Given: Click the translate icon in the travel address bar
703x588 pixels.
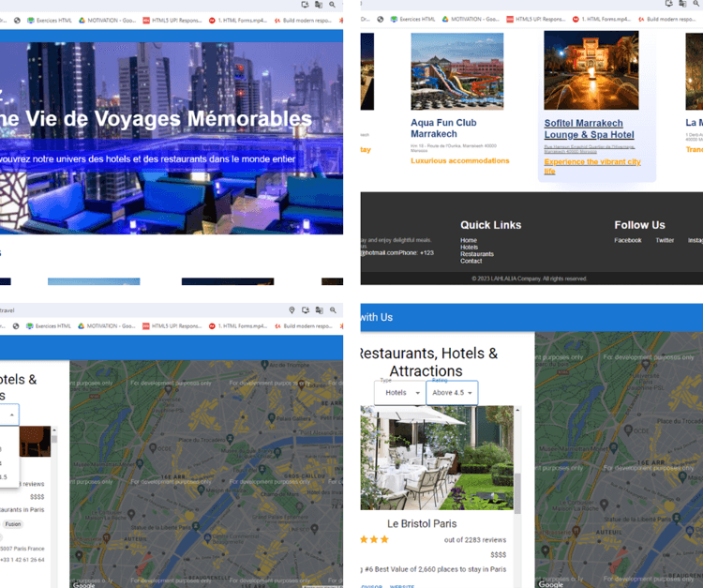Looking at the screenshot, I should click(320, 309).
